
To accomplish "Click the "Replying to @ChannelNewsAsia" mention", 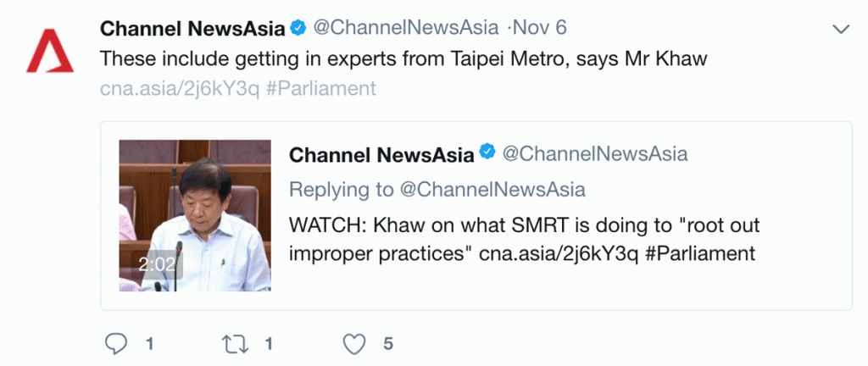I will coord(493,189).
